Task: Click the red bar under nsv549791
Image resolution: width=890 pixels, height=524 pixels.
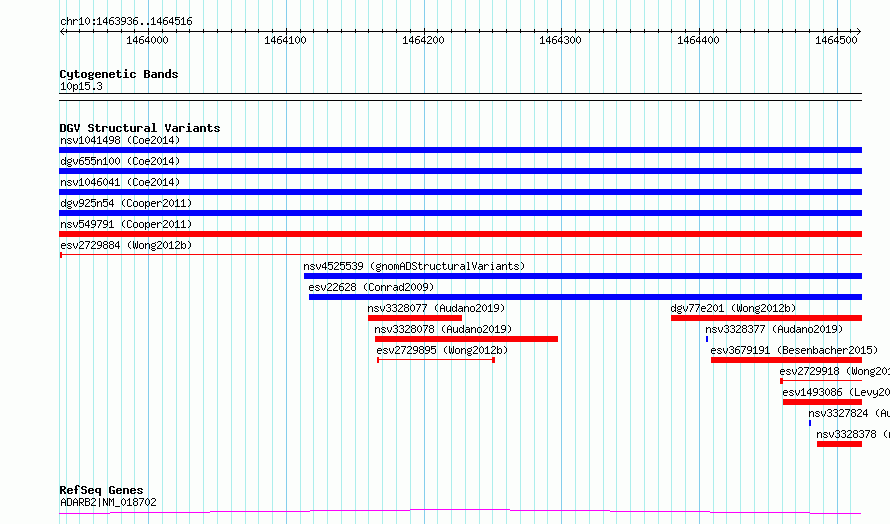Action: tap(460, 234)
